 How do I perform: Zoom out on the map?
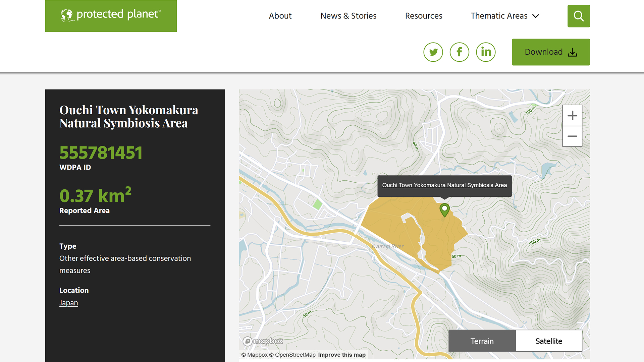572,136
